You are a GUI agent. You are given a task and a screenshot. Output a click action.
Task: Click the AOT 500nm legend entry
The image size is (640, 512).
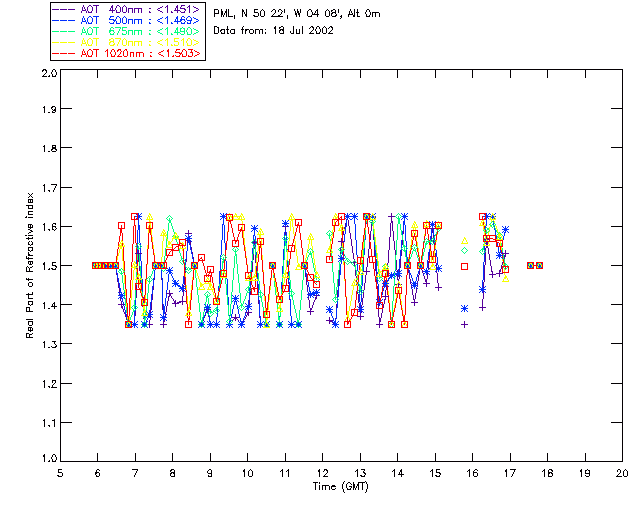click(127, 20)
